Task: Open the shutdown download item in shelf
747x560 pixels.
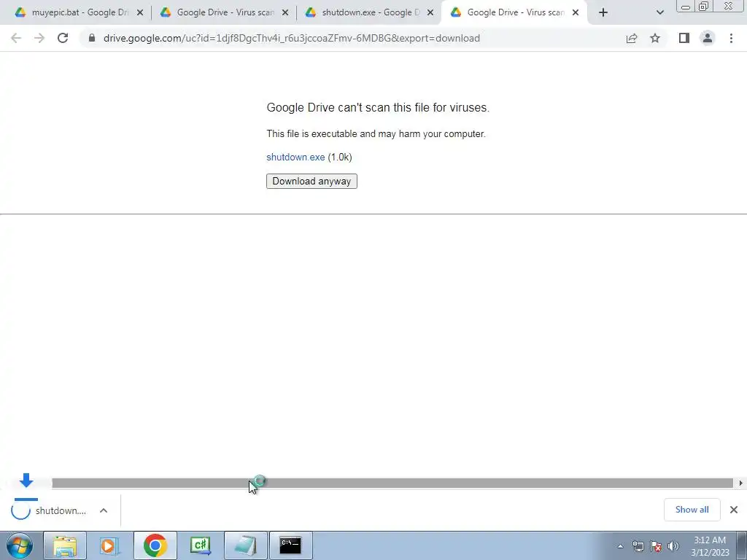Action: coord(49,510)
